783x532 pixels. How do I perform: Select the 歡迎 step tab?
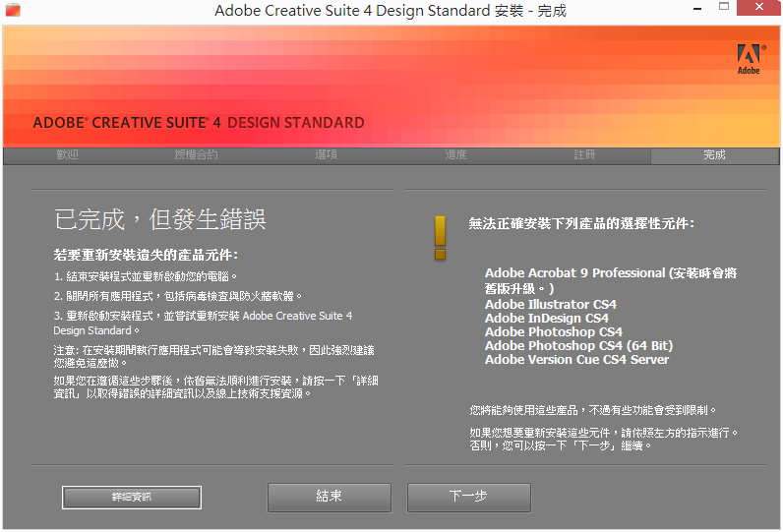[x=68, y=155]
